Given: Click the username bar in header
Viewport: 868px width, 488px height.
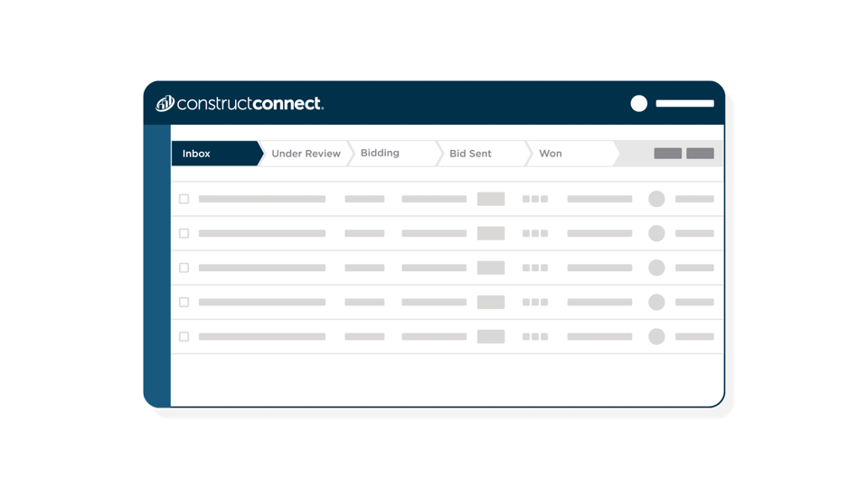Looking at the screenshot, I should (684, 103).
